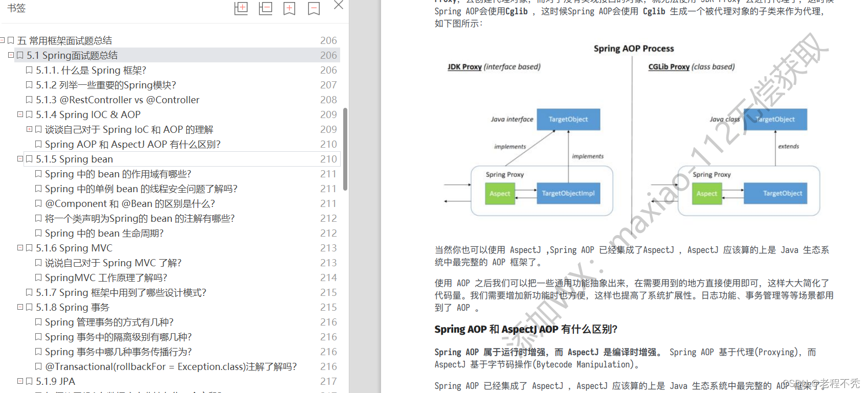The height and width of the screenshot is (393, 868).
Task: Open bookmark 5.1.9 JPA
Action: [x=55, y=381]
